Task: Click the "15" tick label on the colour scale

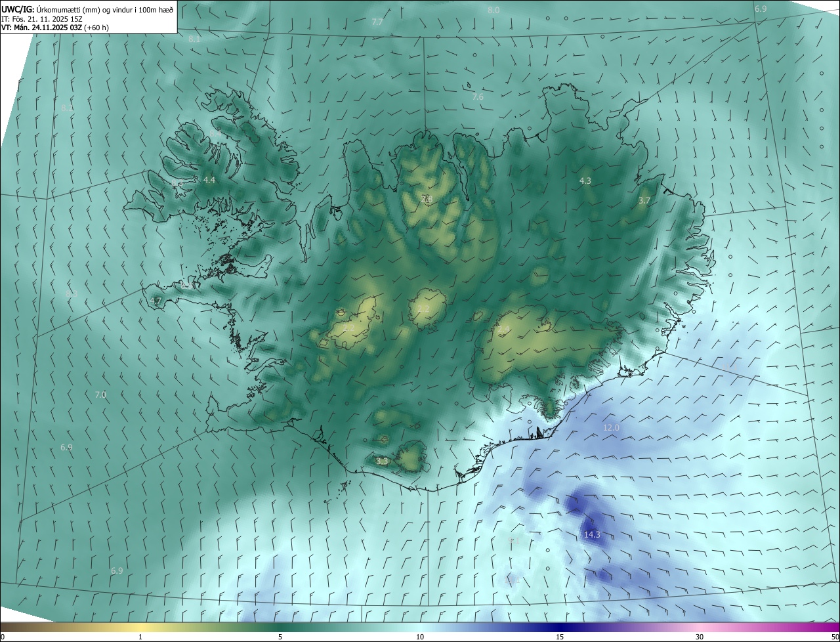Action: coord(560,637)
